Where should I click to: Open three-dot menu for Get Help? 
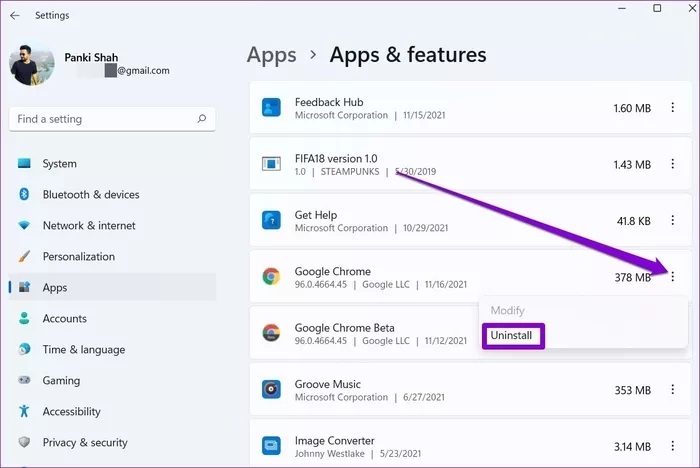click(x=672, y=221)
